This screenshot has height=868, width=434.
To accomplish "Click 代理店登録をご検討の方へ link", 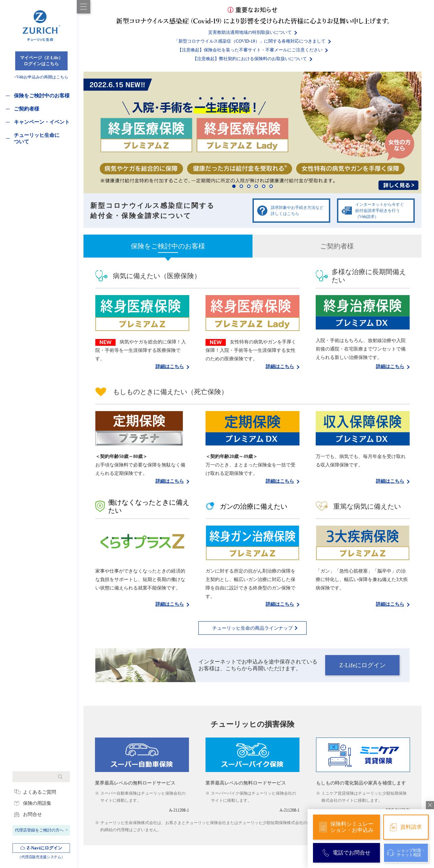I will coord(41,830).
